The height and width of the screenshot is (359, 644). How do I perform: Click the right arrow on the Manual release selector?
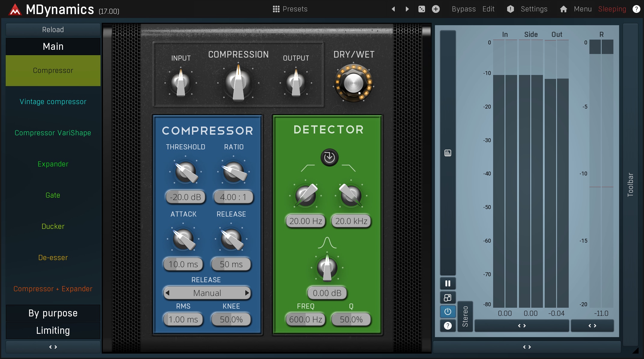(247, 293)
